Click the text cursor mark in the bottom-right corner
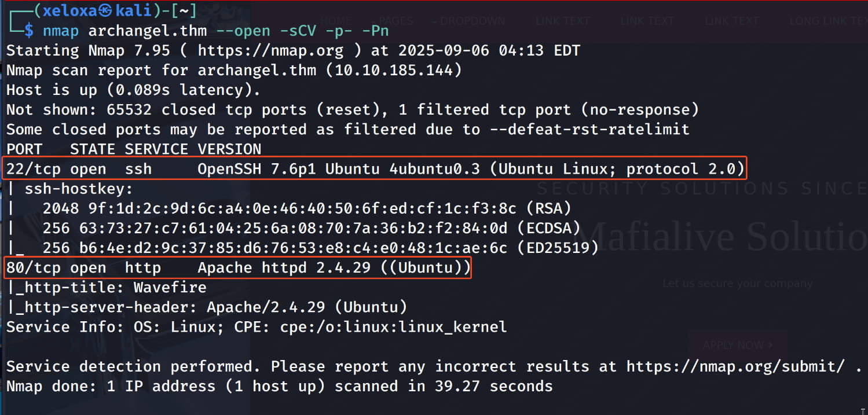Image resolution: width=868 pixels, height=415 pixels. [x=863, y=410]
